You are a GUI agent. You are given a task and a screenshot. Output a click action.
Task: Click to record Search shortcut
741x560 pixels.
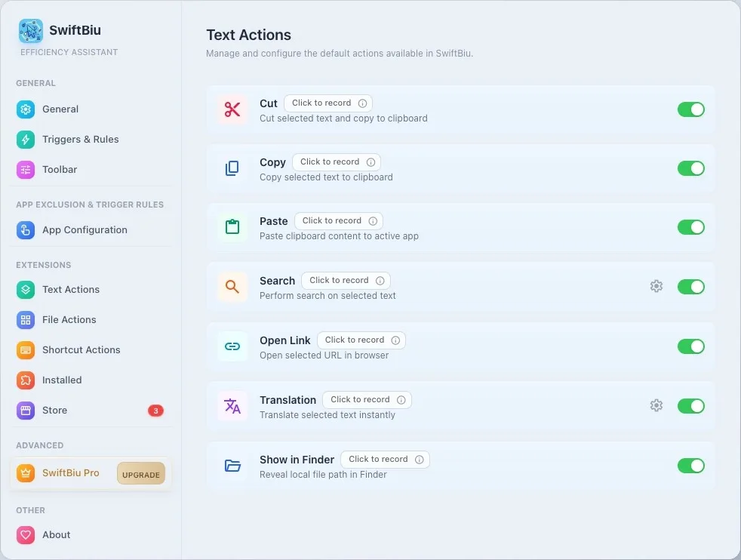pyautogui.click(x=346, y=281)
